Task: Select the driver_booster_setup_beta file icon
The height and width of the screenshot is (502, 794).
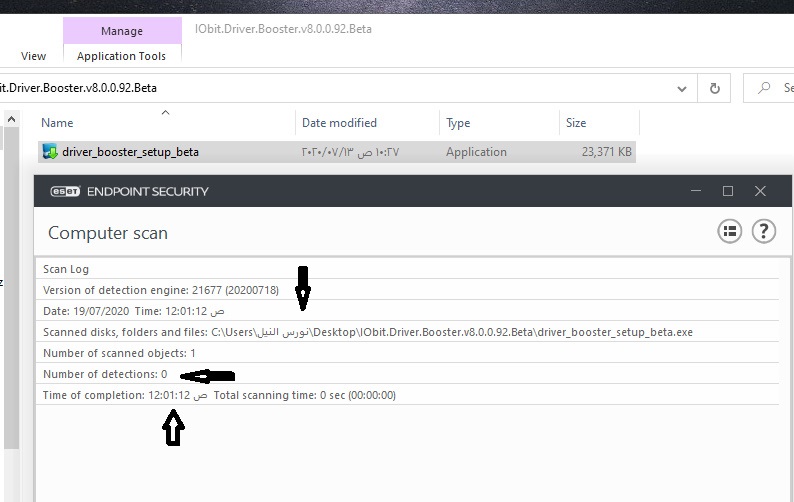Action: click(49, 152)
